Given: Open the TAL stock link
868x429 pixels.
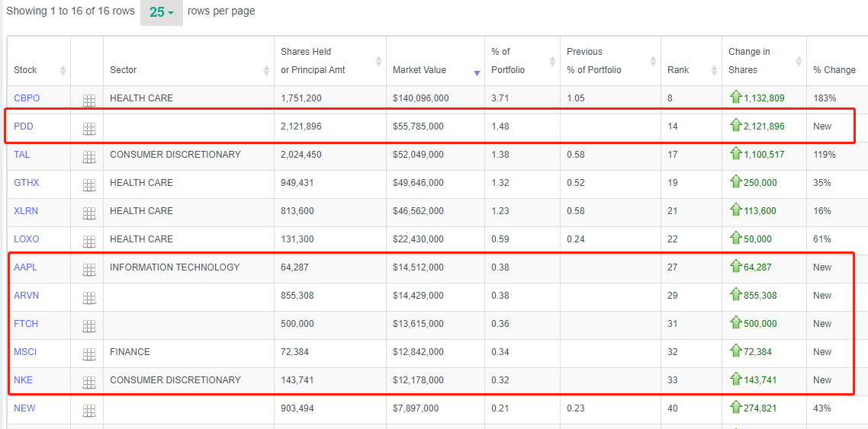Looking at the screenshot, I should coord(21,155).
